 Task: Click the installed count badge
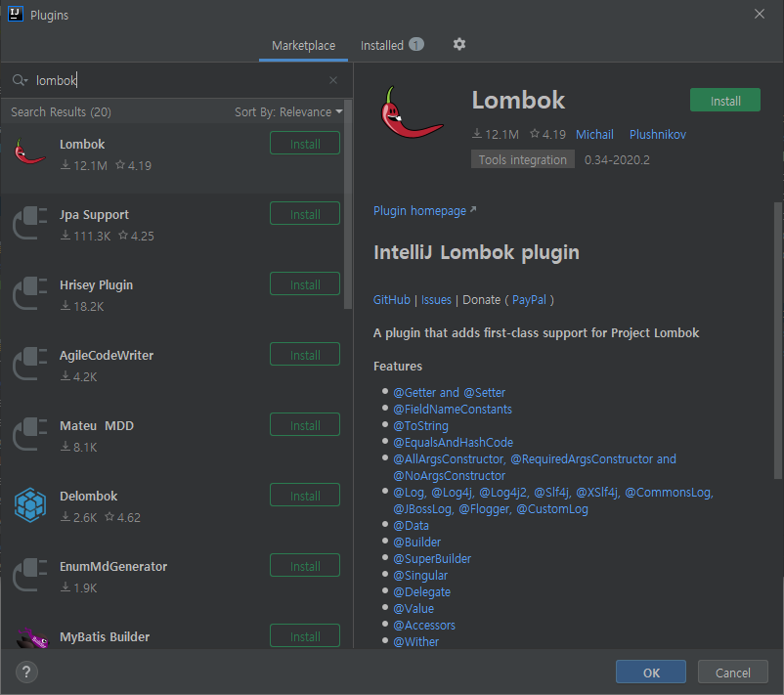pos(416,45)
